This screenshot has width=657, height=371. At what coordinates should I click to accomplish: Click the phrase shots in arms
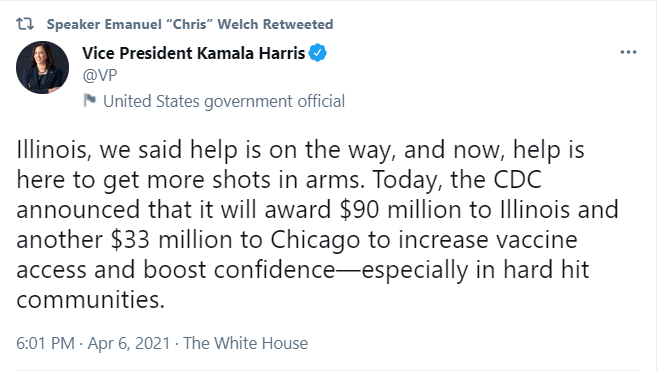tap(286, 179)
